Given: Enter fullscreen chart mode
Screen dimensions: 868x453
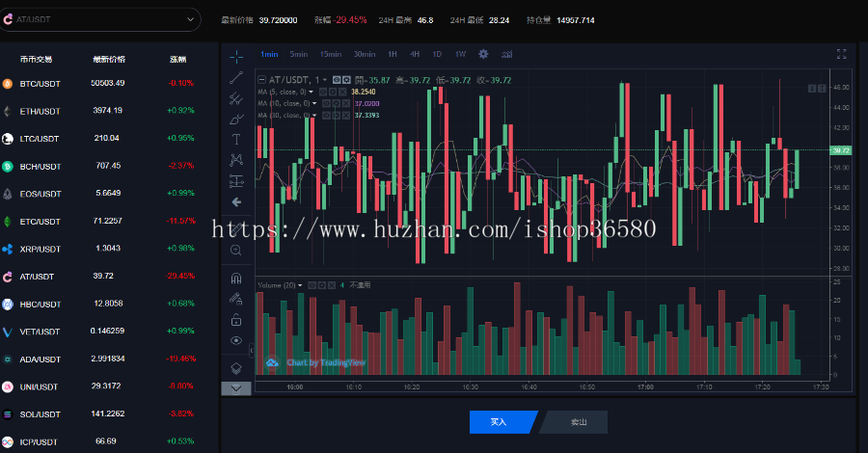Looking at the screenshot, I should [842, 54].
